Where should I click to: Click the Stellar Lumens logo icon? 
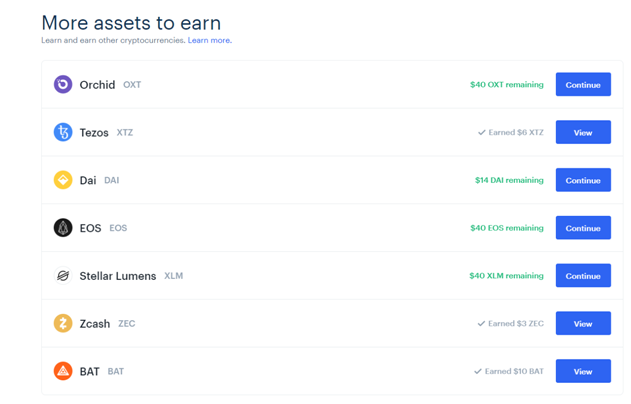tap(63, 276)
